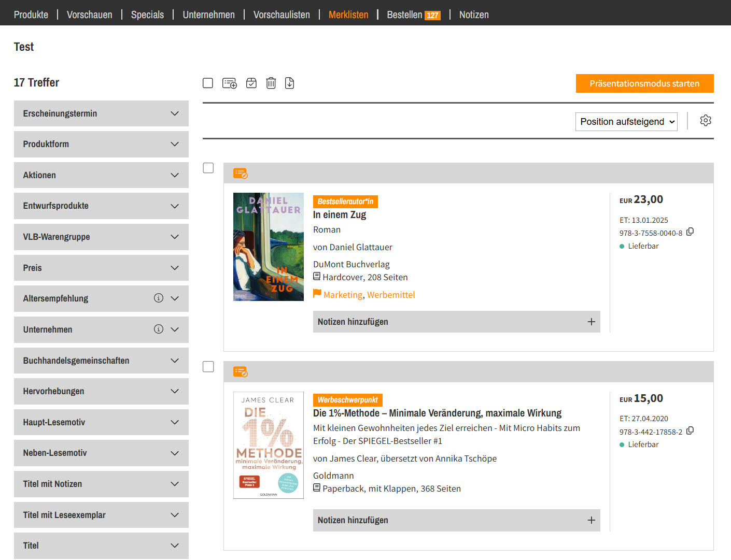Open the Die 1%-Methode title link

pyautogui.click(x=437, y=413)
